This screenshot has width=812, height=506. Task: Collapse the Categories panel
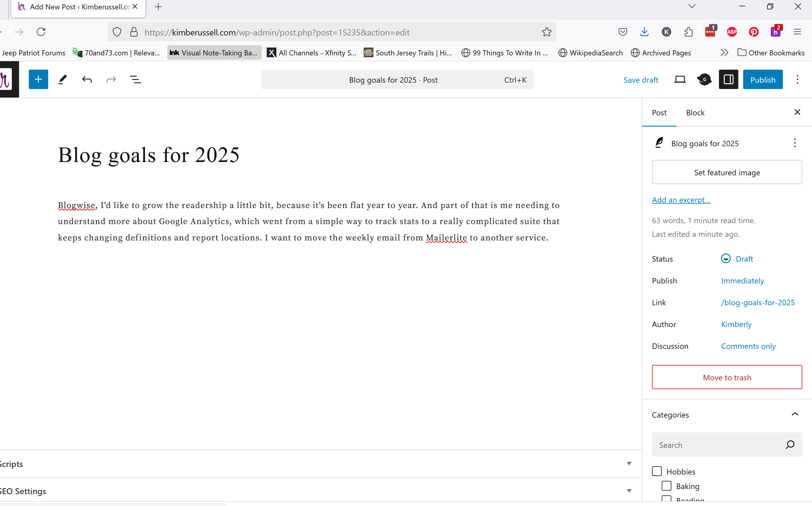click(x=795, y=414)
